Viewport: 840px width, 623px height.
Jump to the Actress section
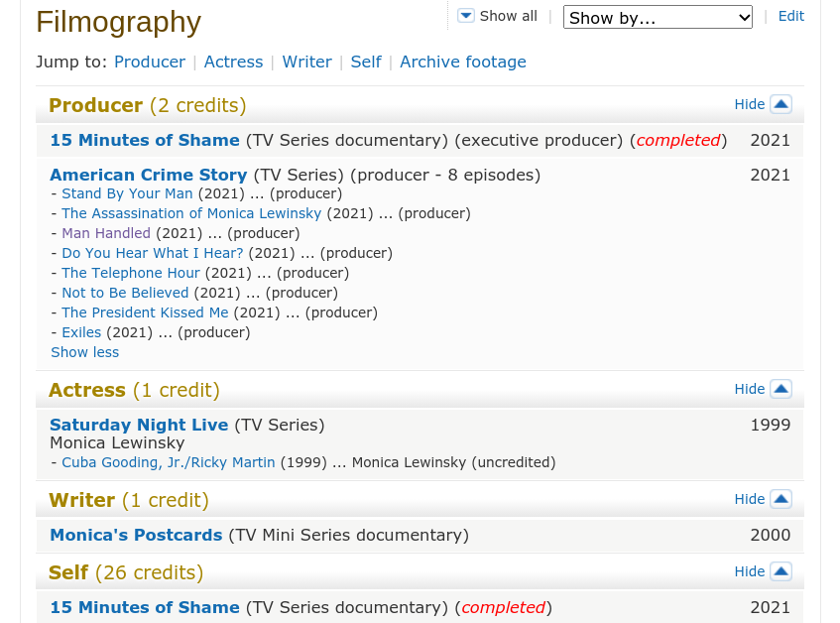(233, 62)
